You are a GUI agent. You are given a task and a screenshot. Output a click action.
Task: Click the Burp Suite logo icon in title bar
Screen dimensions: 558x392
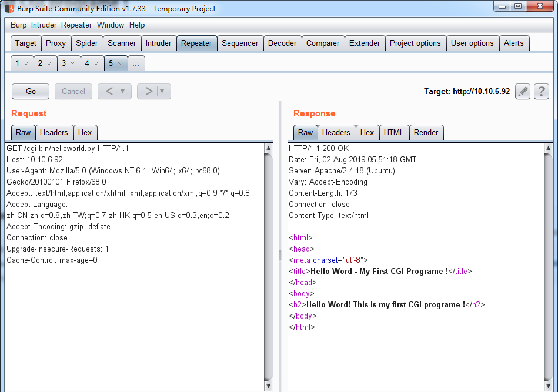coord(9,8)
